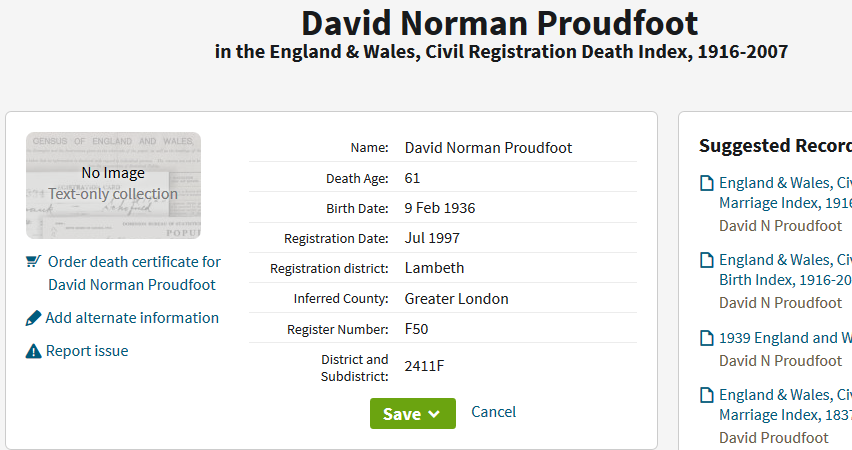This screenshot has height=450, width=852.
Task: Click document icon beside 1939 England record
Action: [706, 338]
